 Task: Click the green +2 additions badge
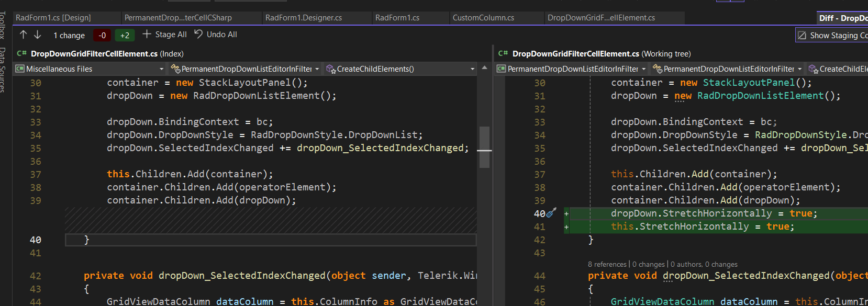tap(125, 35)
